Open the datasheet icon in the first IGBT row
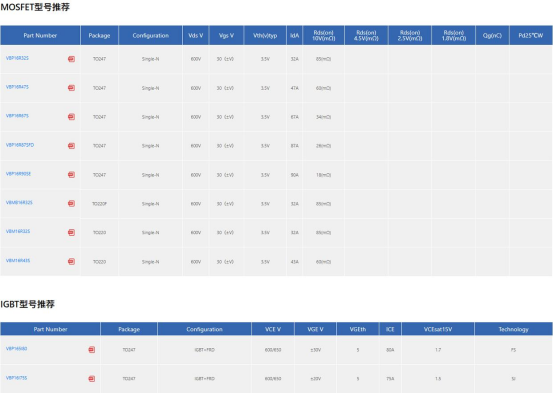553x393 pixels. 92,350
